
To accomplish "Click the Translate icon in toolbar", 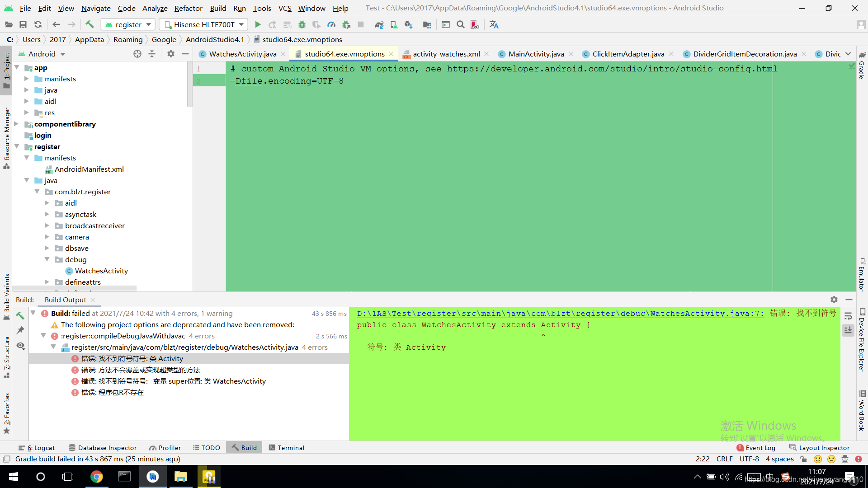I will pyautogui.click(x=494, y=25).
